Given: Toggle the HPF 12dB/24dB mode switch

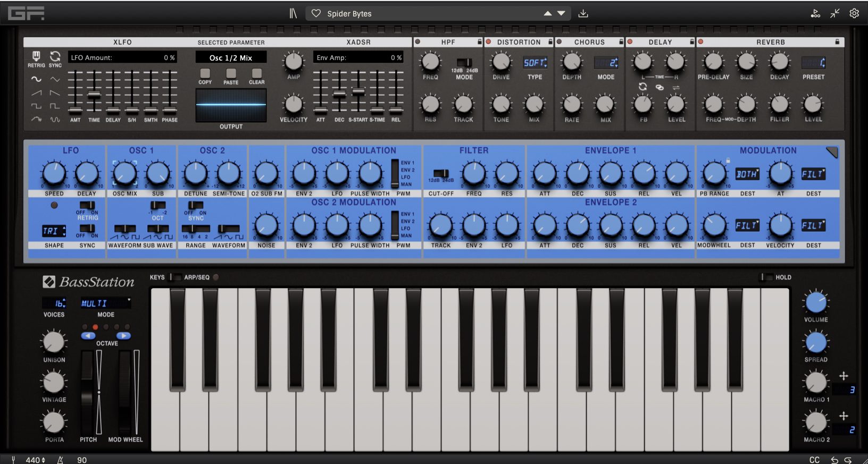Looking at the screenshot, I should 464,63.
